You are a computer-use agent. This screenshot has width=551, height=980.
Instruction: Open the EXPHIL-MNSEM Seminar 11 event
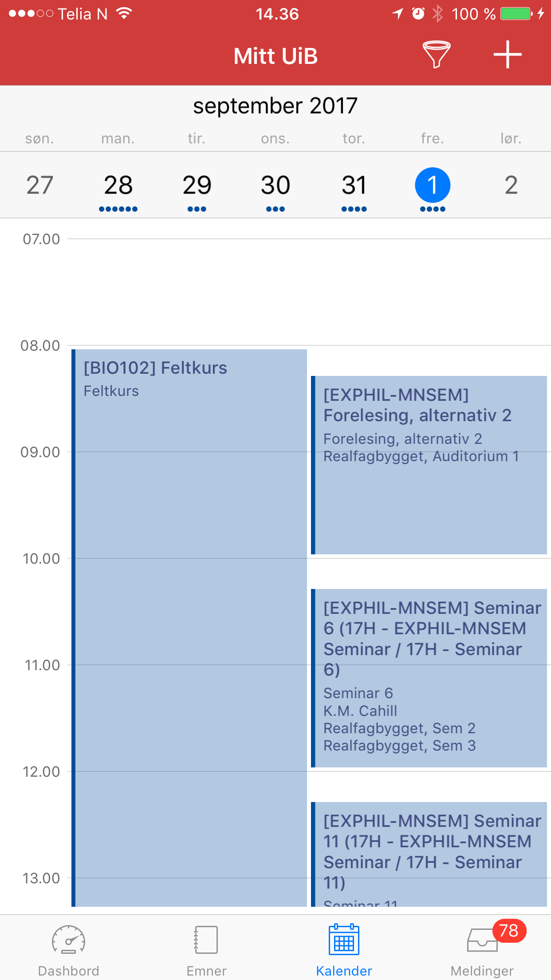point(429,854)
